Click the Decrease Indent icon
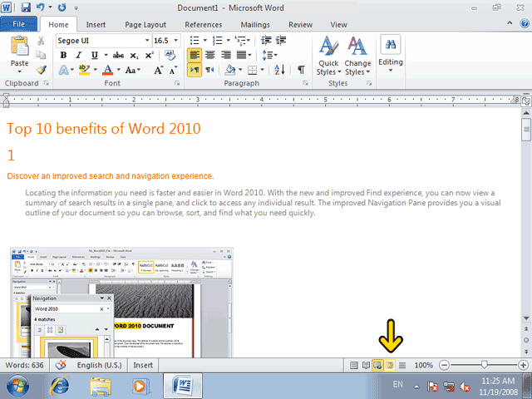Viewport: 532px width, 399px height. 266,41
